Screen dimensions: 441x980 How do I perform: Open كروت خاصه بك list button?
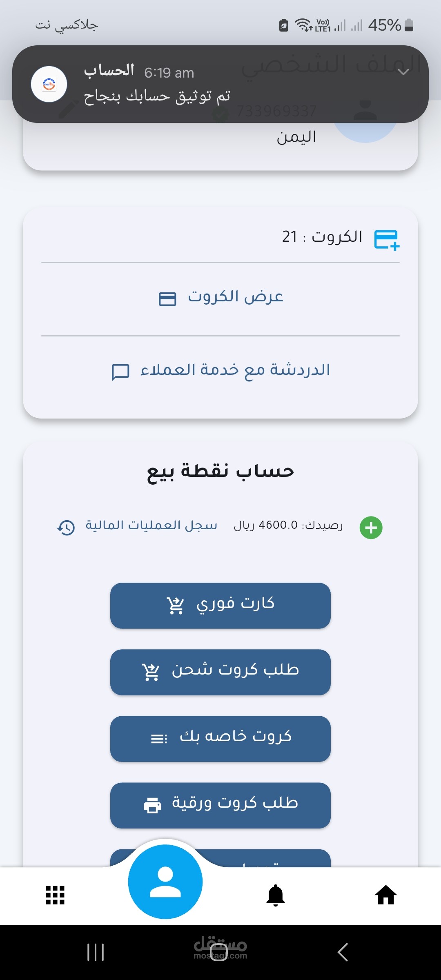(x=220, y=739)
